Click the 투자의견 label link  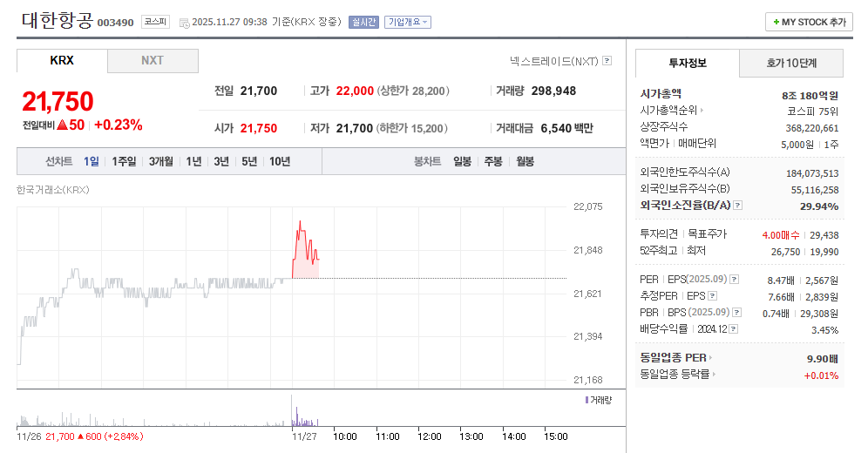659,234
